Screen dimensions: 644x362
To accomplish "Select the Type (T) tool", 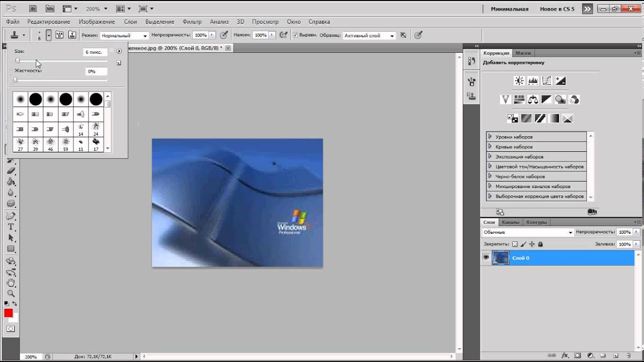I will tap(11, 227).
